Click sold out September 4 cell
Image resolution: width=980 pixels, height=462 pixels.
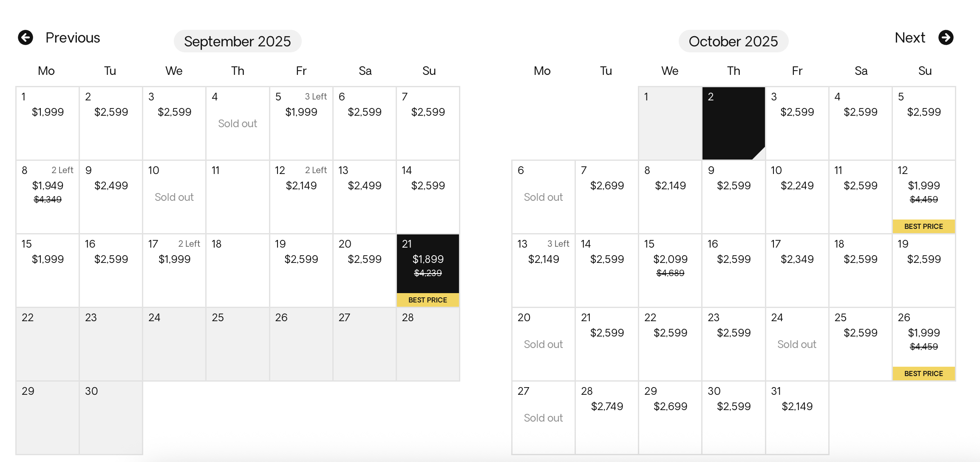click(x=238, y=123)
